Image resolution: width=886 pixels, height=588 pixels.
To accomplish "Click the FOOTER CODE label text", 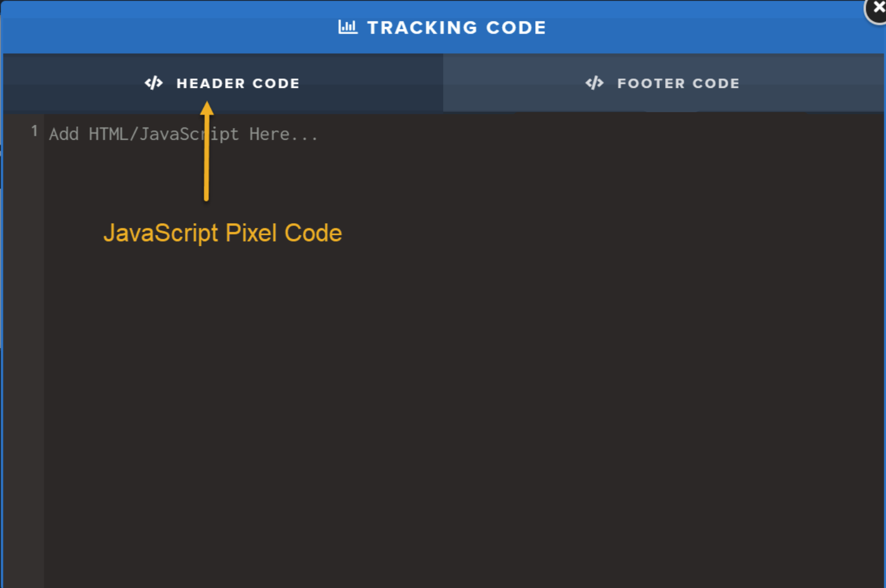I will coord(678,83).
